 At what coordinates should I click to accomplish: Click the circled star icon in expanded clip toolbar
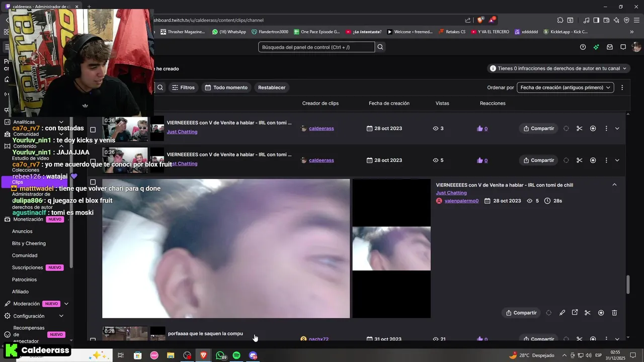(601, 313)
